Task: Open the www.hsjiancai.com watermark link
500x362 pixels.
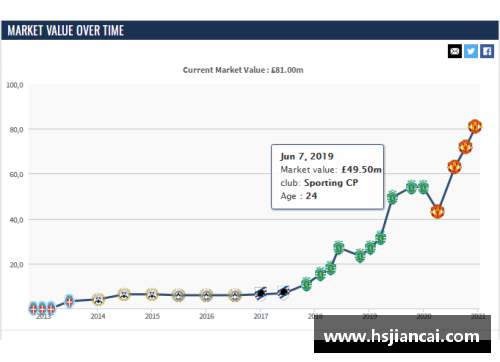Action: pyautogui.click(x=402, y=336)
